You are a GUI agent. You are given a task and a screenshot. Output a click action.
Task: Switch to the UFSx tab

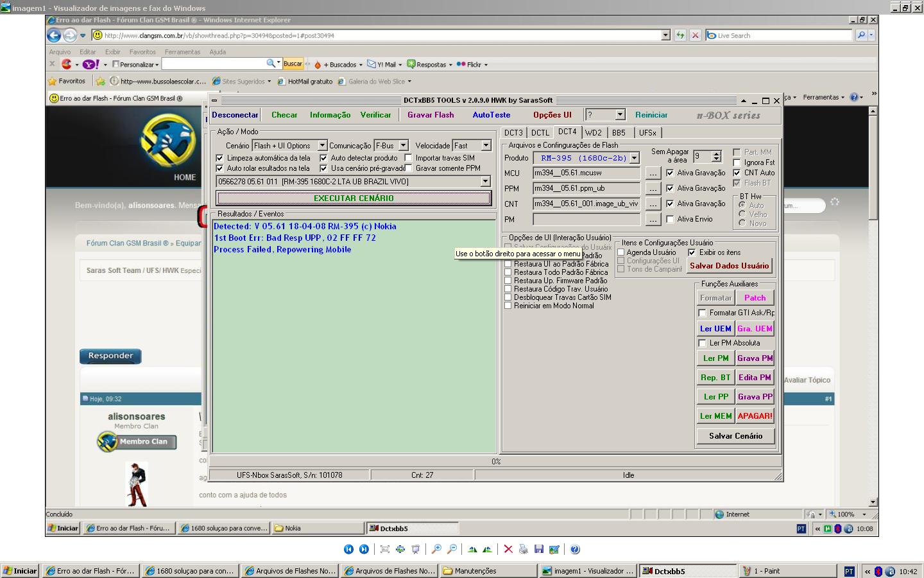pos(647,133)
